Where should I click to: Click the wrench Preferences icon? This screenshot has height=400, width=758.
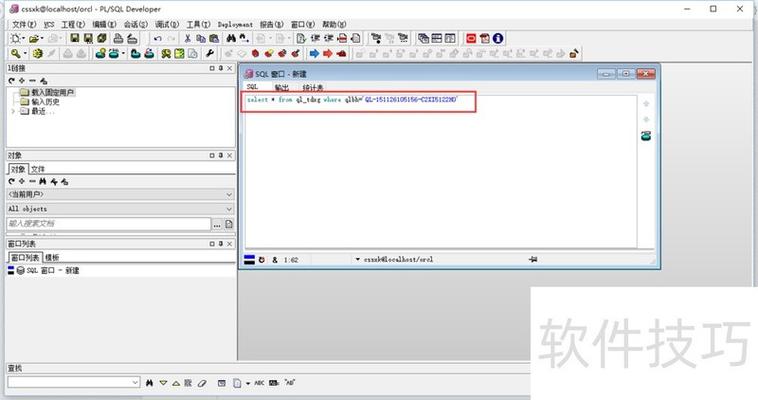click(209, 53)
